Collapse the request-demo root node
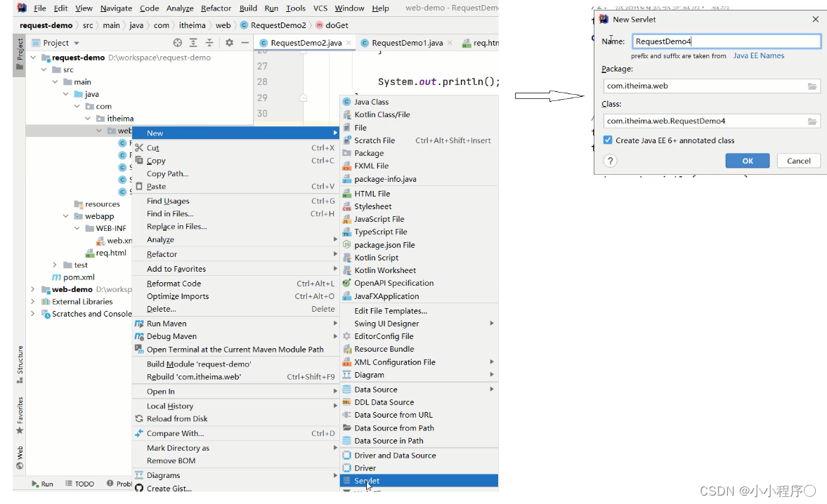This screenshot has width=827, height=504. coord(33,58)
